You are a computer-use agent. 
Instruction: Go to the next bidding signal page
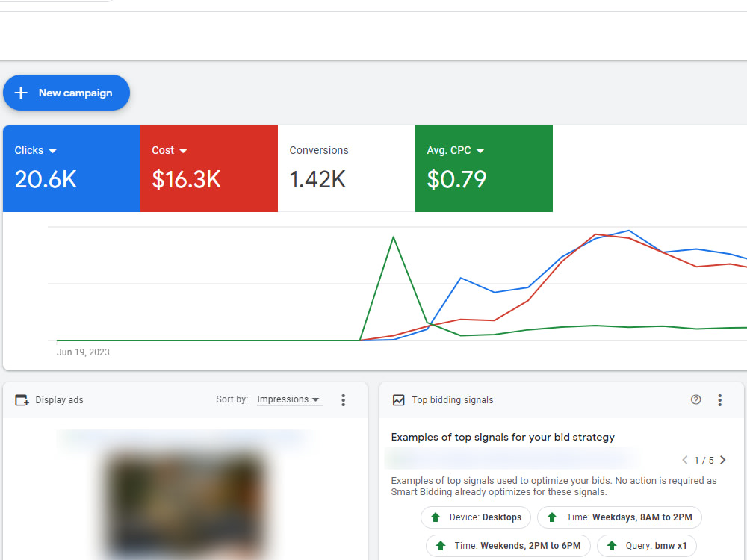coord(722,460)
